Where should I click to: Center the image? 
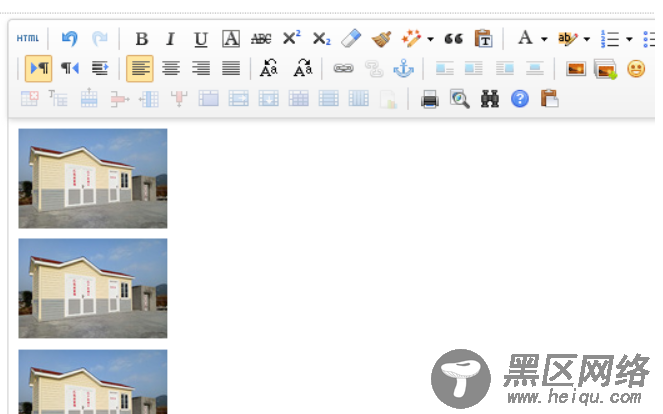point(534,68)
